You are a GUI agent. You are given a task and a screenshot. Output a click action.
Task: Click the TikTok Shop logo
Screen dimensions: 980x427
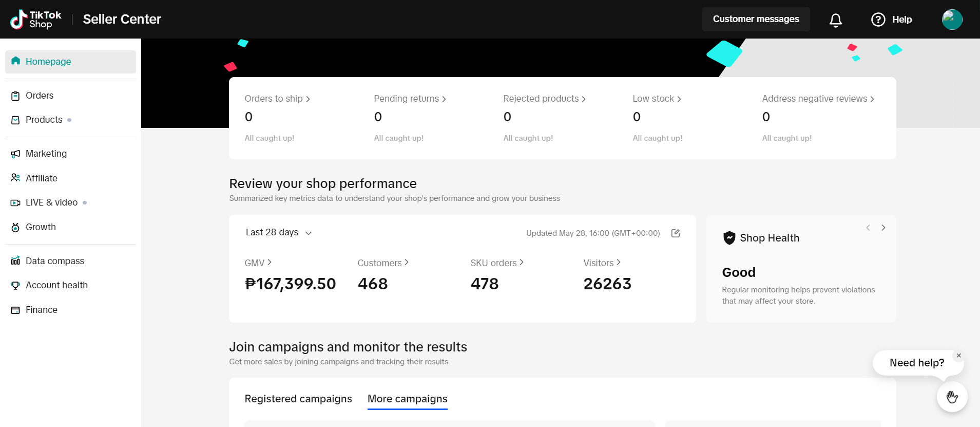(x=36, y=20)
